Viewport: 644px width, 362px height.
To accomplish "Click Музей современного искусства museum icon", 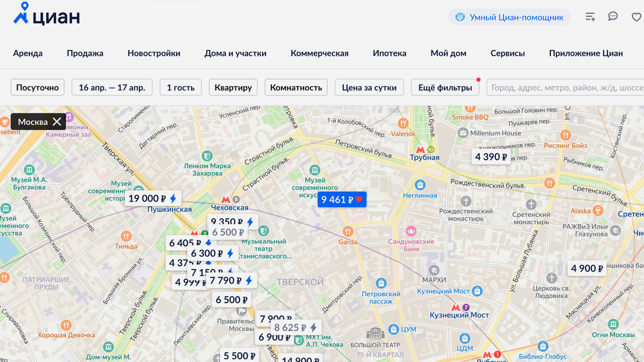I will [315, 170].
